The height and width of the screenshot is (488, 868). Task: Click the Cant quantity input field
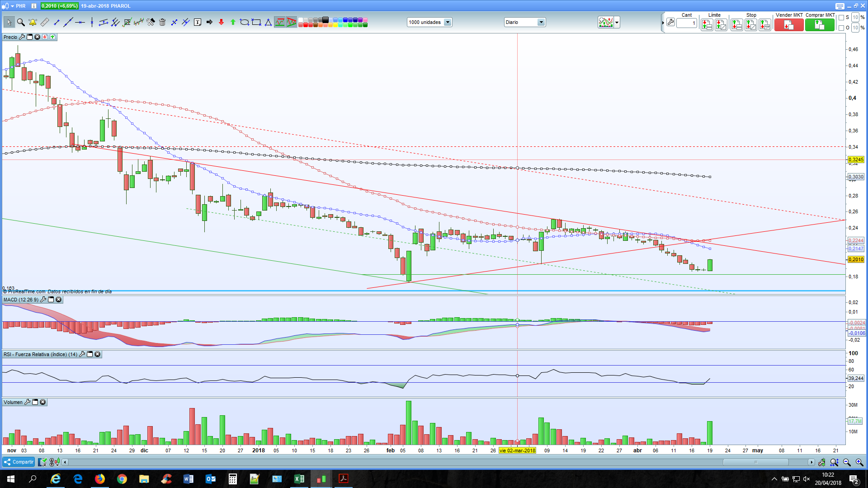(x=686, y=23)
